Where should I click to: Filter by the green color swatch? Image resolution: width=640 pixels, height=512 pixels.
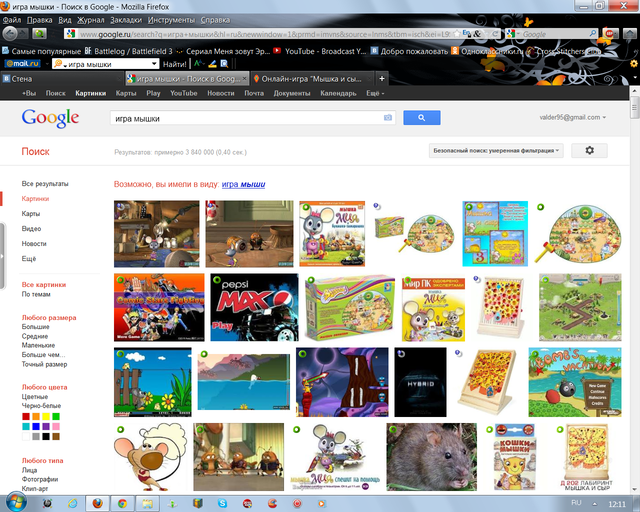tap(58, 416)
